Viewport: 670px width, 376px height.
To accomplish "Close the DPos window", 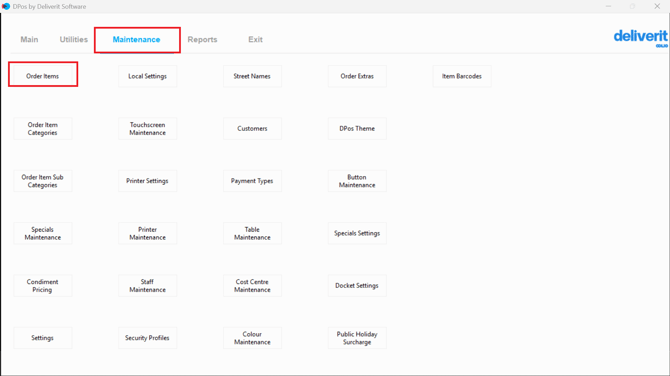I will point(657,6).
